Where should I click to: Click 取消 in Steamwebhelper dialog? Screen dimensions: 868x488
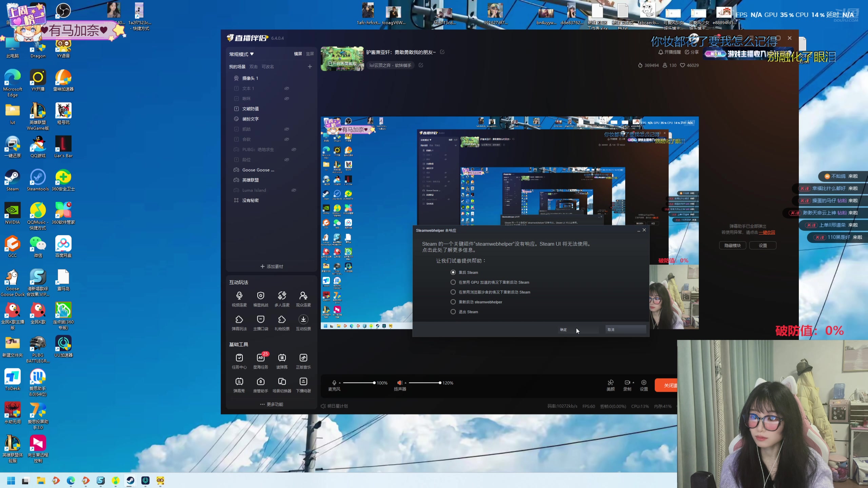tap(626, 329)
